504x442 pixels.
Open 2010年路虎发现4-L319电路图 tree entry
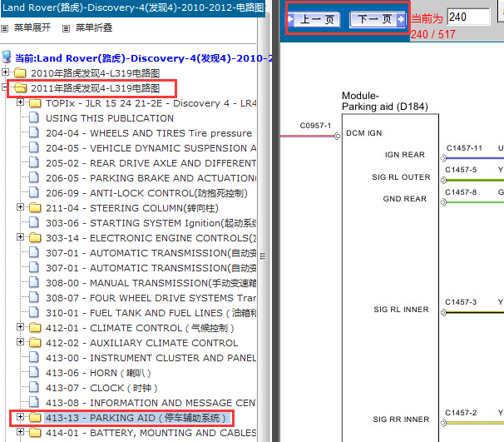click(x=96, y=73)
